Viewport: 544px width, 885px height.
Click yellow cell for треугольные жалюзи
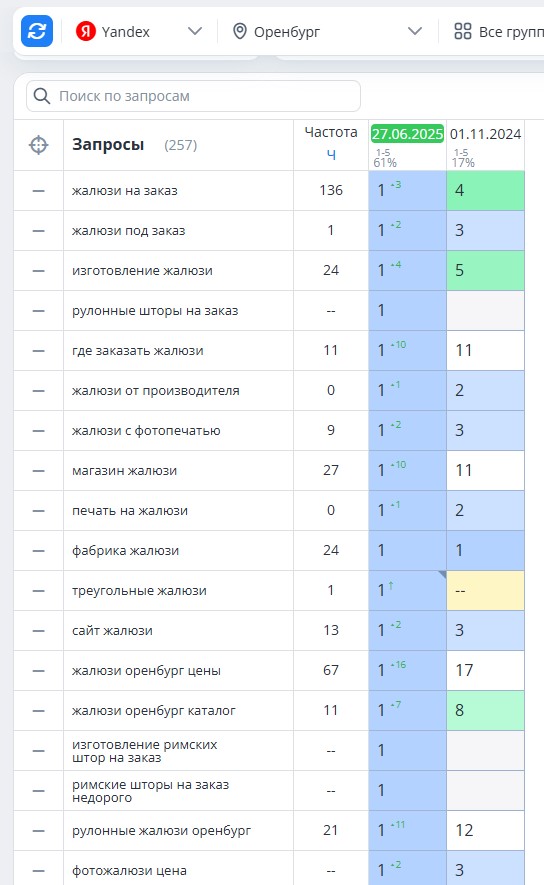(485, 590)
